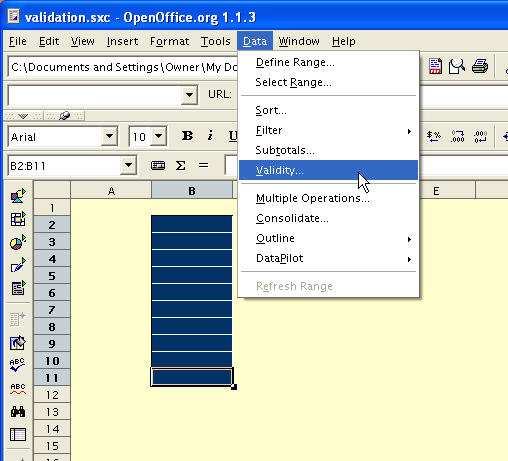Viewport: 508px width, 461px height.
Task: Click the hyperlink bar collapse arrow
Action: (23, 116)
